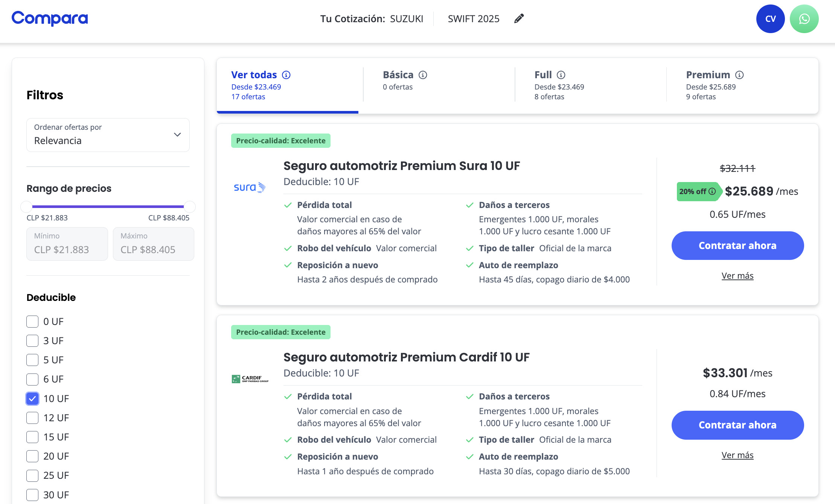Open Ver más on the Cardif offer

pyautogui.click(x=737, y=455)
